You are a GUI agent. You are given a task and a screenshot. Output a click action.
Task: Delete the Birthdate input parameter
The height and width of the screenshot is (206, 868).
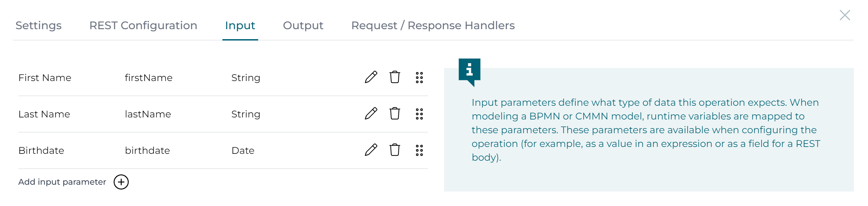pyautogui.click(x=395, y=150)
